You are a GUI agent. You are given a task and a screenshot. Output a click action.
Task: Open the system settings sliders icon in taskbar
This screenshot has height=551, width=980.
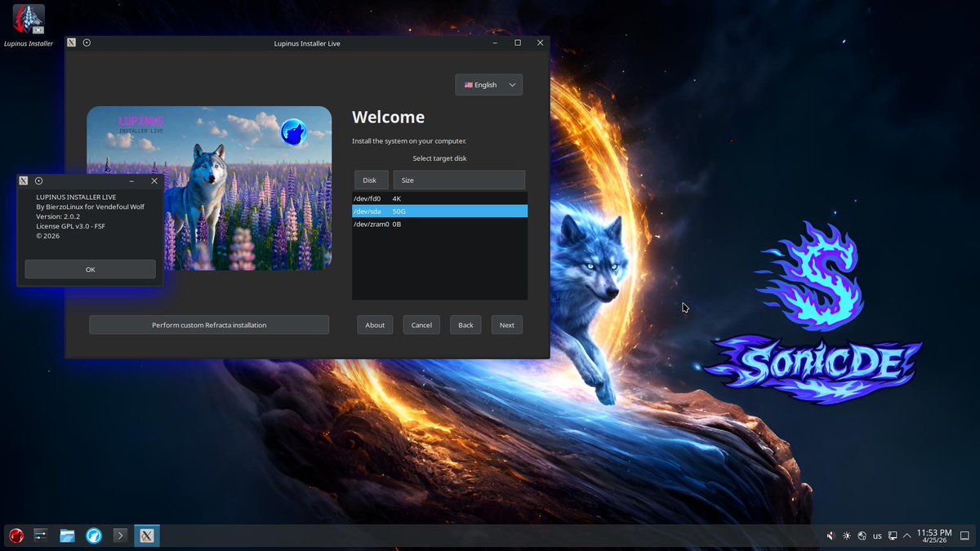[x=42, y=535]
